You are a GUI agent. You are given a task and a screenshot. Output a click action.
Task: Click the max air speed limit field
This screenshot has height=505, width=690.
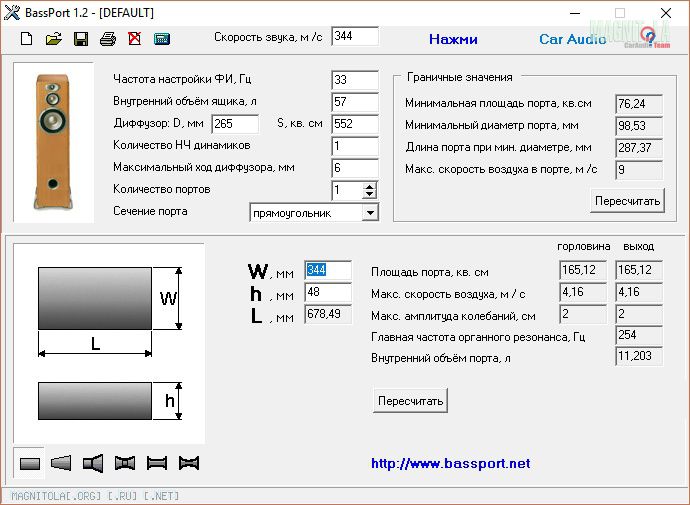(x=639, y=170)
